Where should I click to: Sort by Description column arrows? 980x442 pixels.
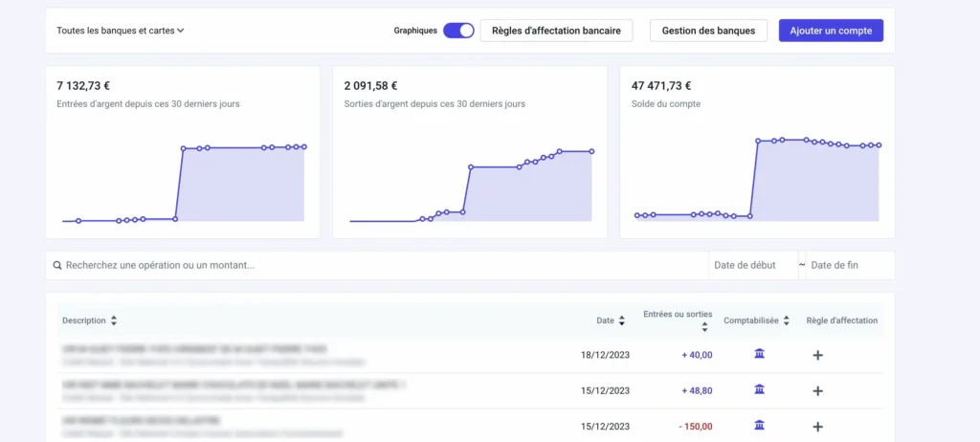click(114, 320)
